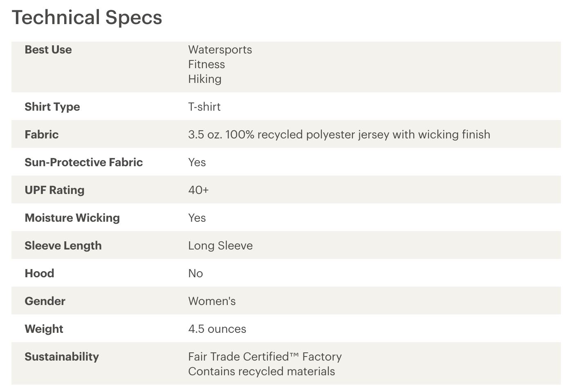Click the 40+ UPF value
574x392 pixels.
198,190
